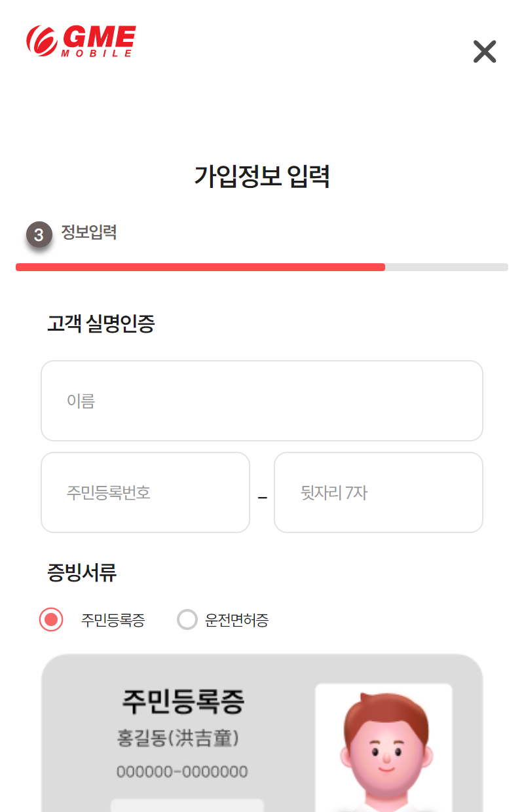This screenshot has width=524, height=812.
Task: Click the GME Mobile logo
Action: (81, 41)
